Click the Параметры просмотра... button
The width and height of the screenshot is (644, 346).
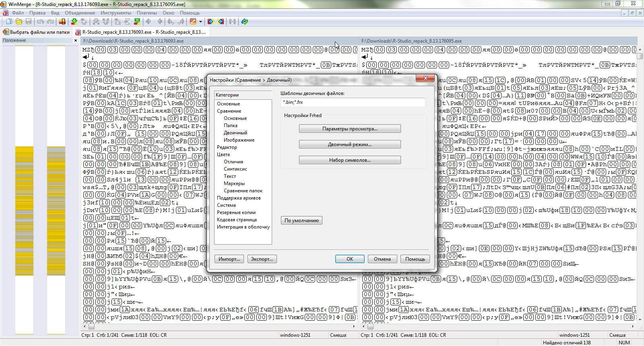[350, 129]
